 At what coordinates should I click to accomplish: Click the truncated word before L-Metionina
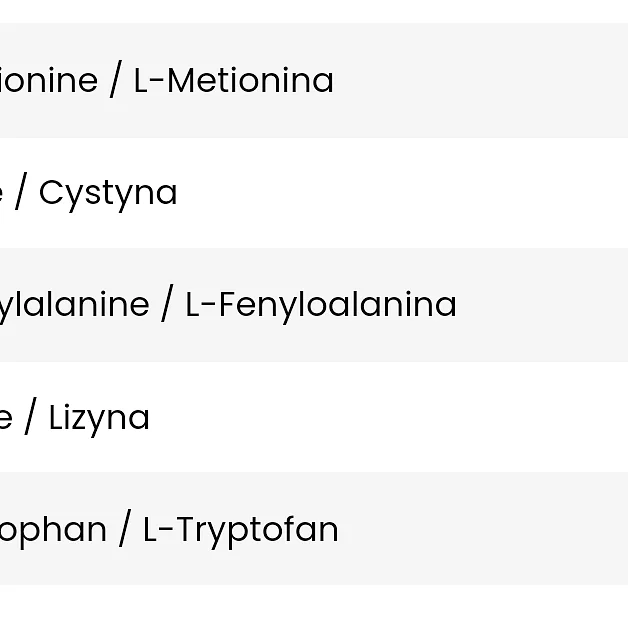(48, 80)
